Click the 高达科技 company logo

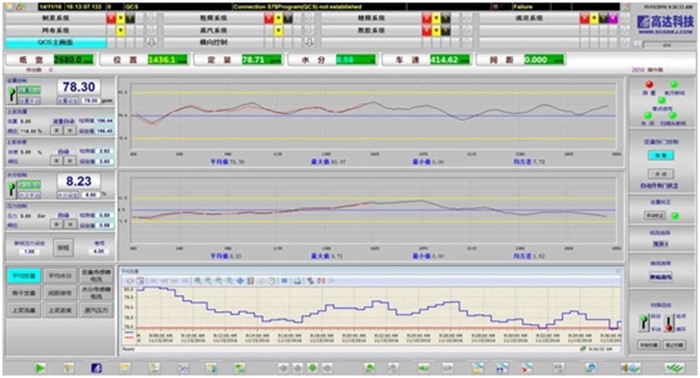(666, 24)
